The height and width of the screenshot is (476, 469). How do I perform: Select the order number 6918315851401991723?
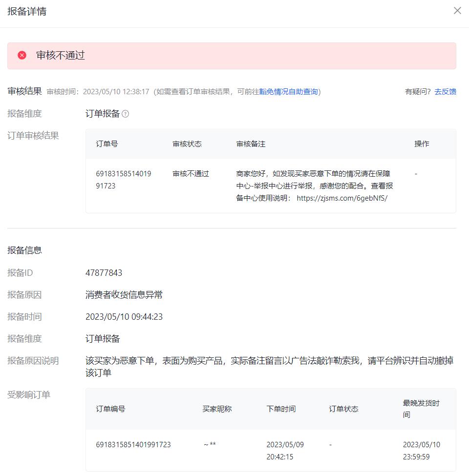point(124,179)
